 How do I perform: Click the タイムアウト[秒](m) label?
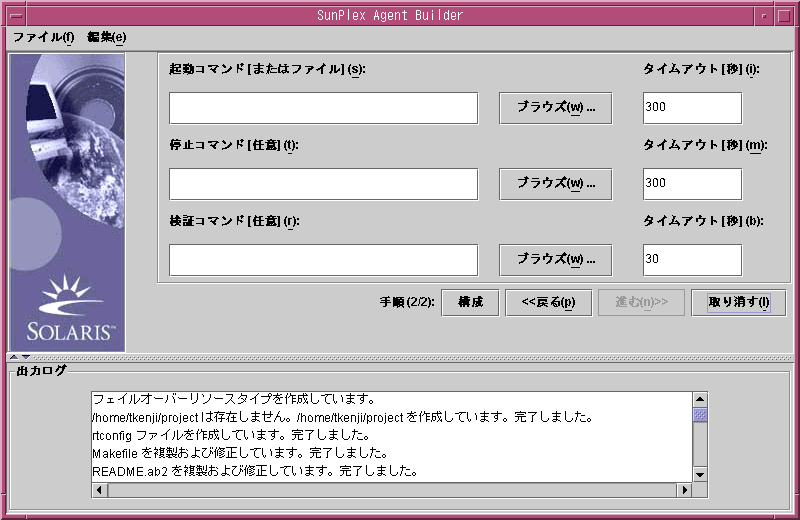click(x=705, y=145)
